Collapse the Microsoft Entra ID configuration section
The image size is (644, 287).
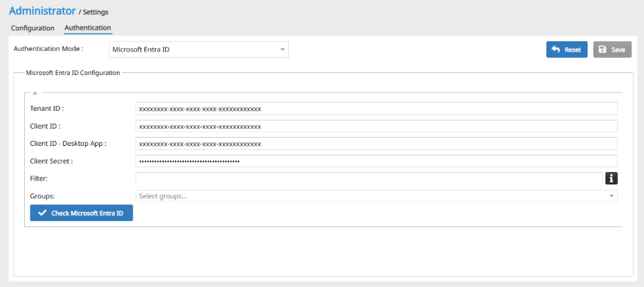click(x=34, y=92)
